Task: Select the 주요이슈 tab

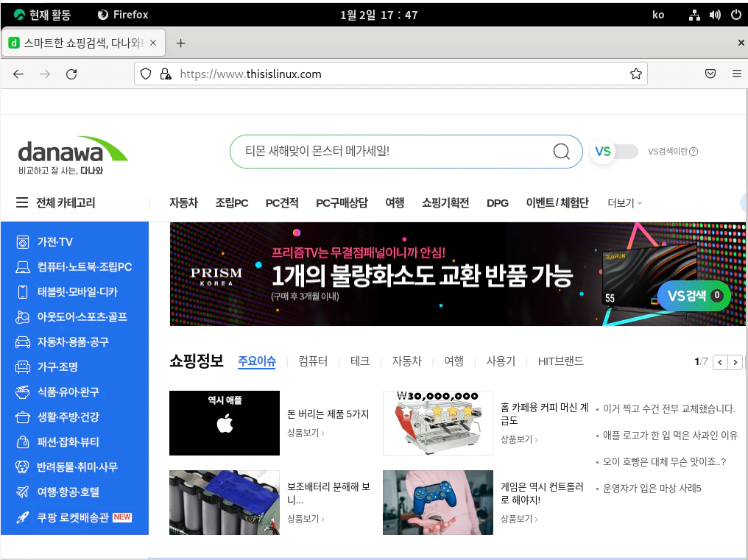Action: (x=257, y=361)
